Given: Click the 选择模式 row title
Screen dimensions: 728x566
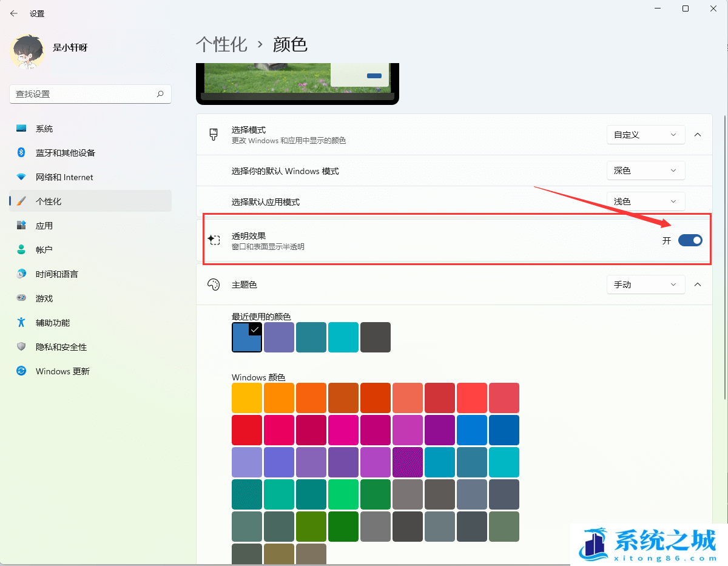Looking at the screenshot, I should coord(249,130).
